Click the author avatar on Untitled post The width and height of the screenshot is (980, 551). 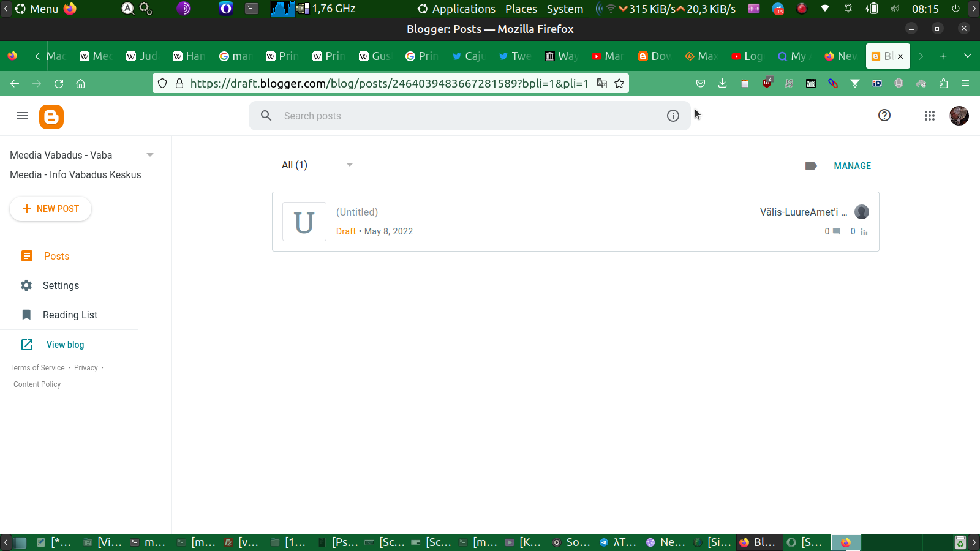coord(862,212)
